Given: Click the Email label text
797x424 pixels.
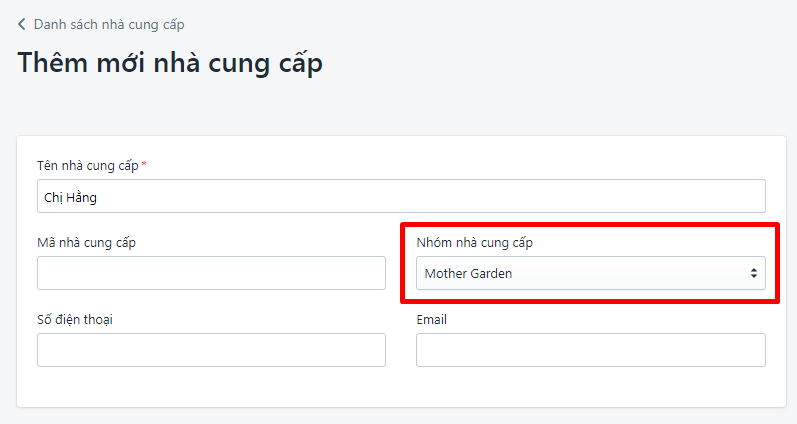Looking at the screenshot, I should coord(431,319).
